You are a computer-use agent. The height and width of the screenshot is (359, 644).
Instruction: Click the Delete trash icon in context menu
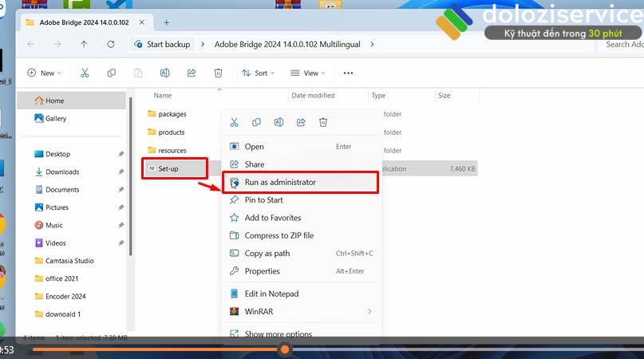pyautogui.click(x=323, y=122)
